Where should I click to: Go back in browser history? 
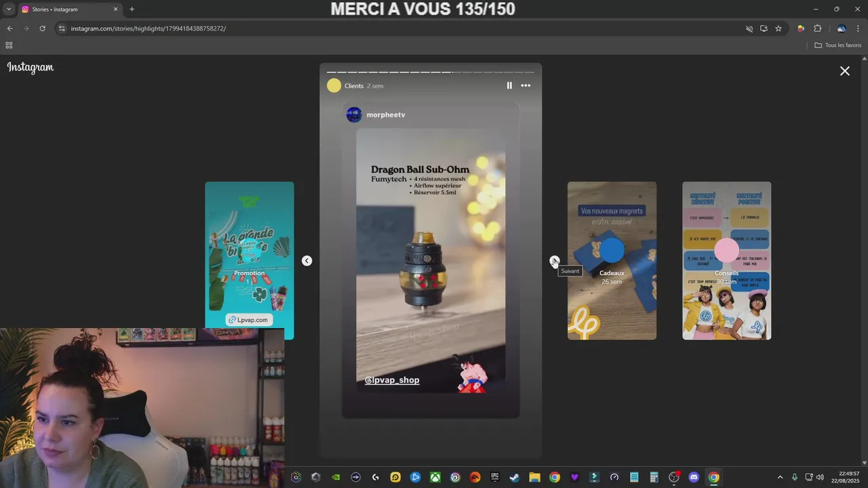tap(9, 28)
